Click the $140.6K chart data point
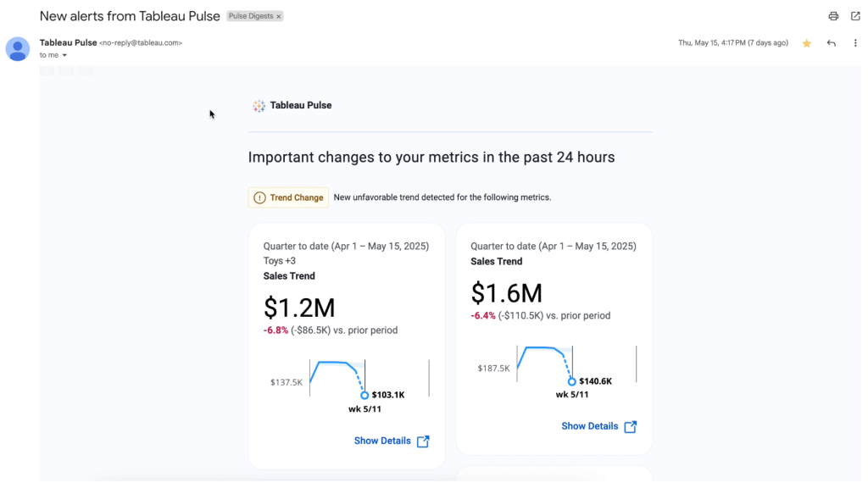The image size is (868, 483). [x=572, y=381]
